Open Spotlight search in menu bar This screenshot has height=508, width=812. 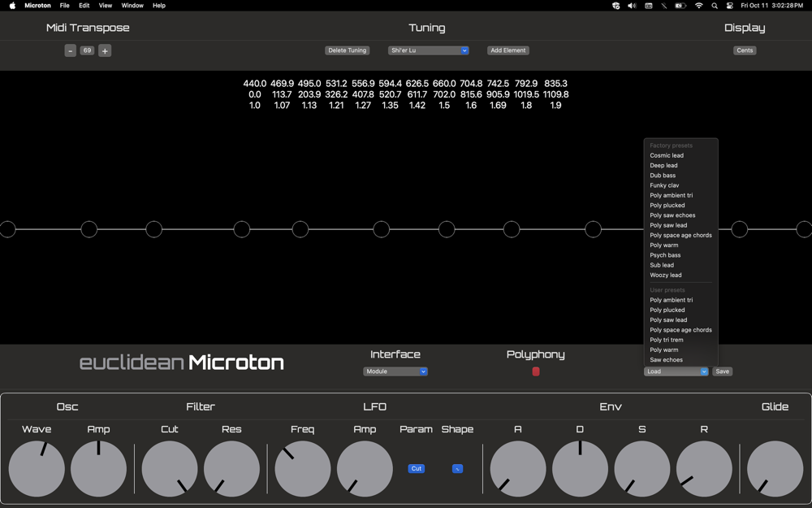click(715, 6)
